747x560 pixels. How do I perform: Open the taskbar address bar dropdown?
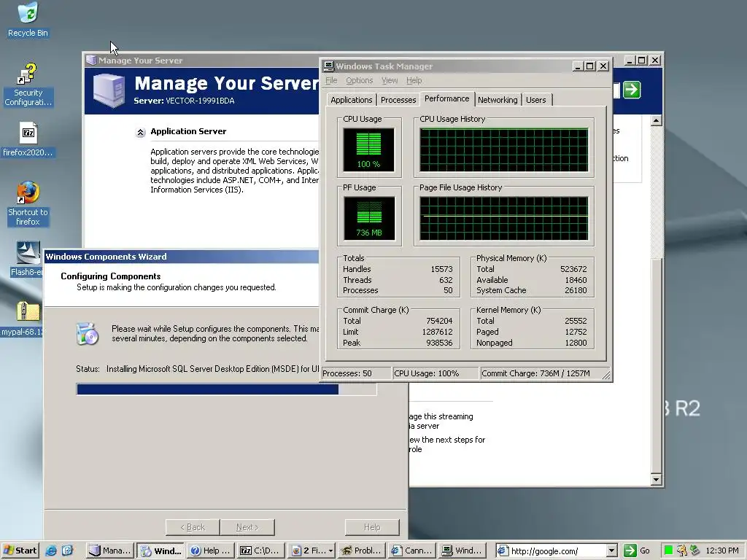point(612,551)
